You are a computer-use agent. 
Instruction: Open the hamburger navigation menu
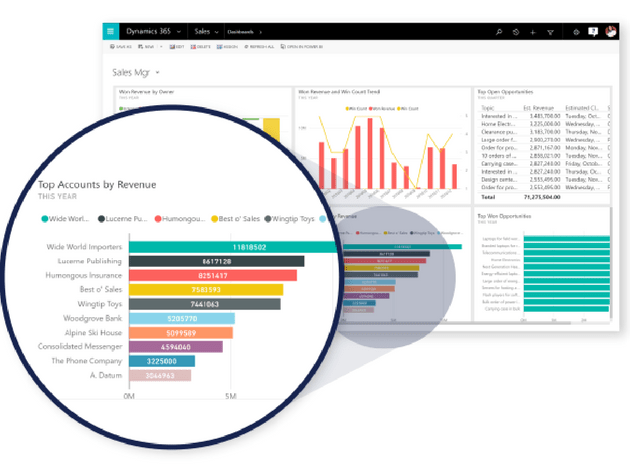pyautogui.click(x=110, y=31)
